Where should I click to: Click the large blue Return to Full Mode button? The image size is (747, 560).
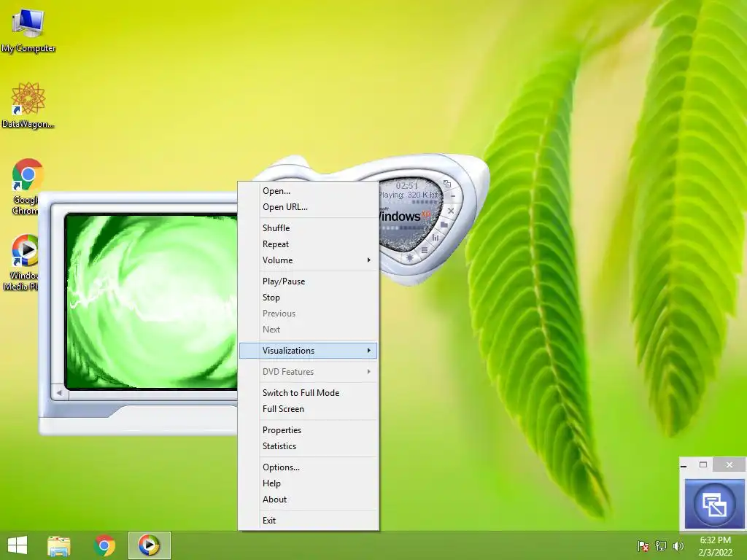(x=713, y=505)
